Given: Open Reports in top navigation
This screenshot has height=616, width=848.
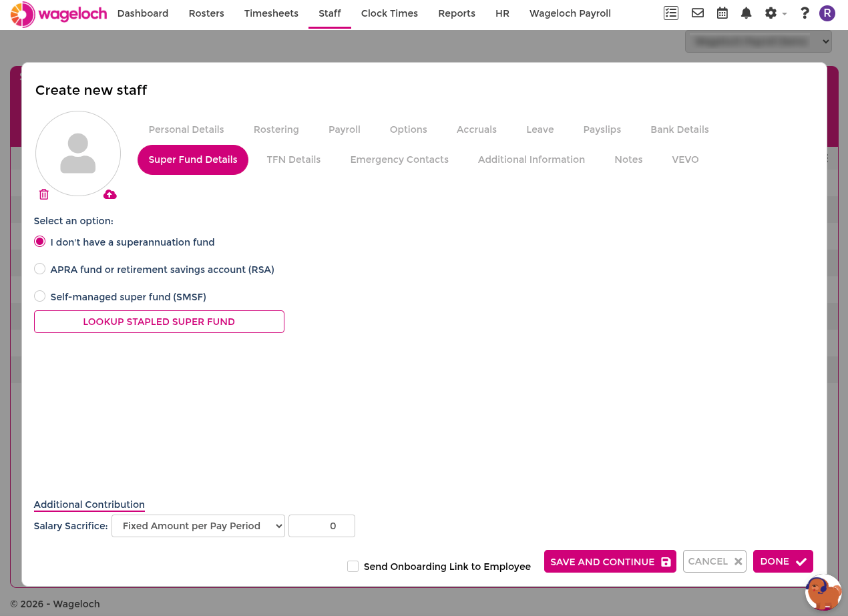Looking at the screenshot, I should [457, 13].
